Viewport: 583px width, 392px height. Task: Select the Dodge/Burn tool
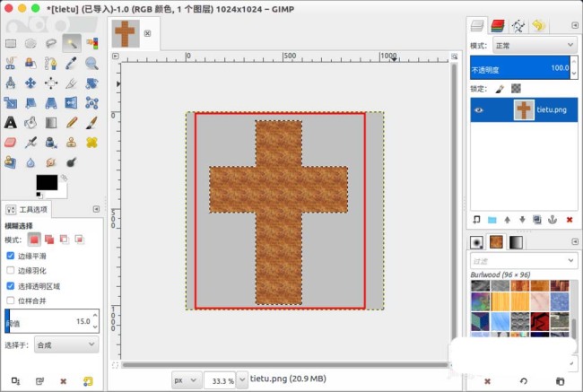71,162
